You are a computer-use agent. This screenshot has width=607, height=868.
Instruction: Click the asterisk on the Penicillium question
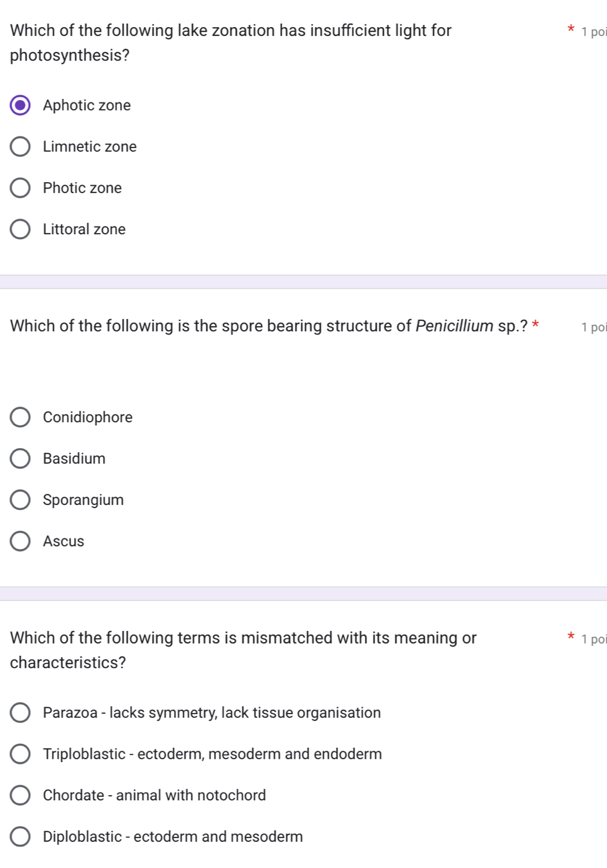535,324
